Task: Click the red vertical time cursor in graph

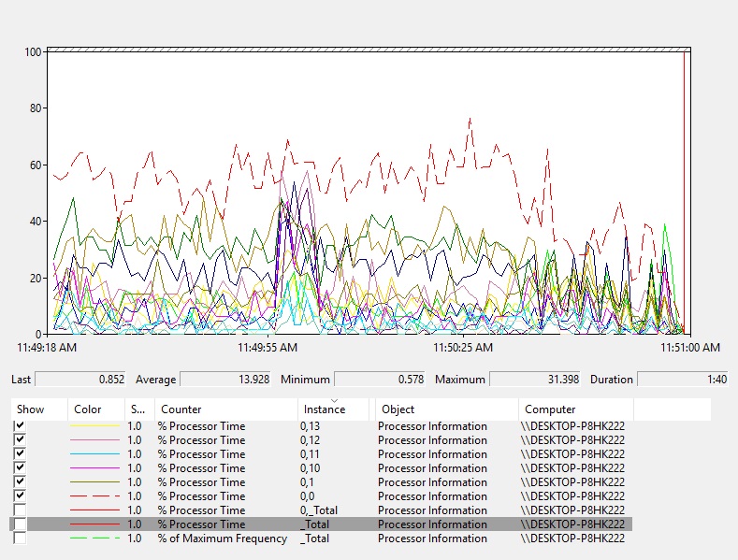Action: pyautogui.click(x=684, y=193)
